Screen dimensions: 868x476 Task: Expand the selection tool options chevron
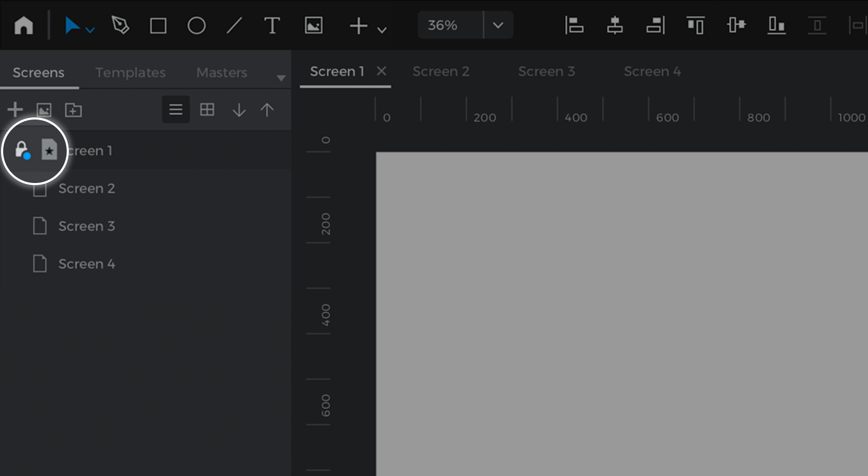coord(91,31)
